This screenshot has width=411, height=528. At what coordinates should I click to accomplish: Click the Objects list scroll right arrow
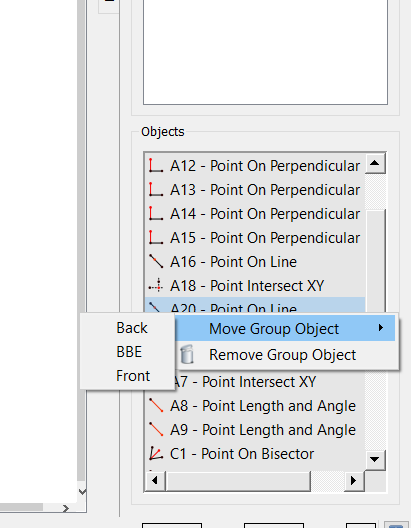click(354, 481)
